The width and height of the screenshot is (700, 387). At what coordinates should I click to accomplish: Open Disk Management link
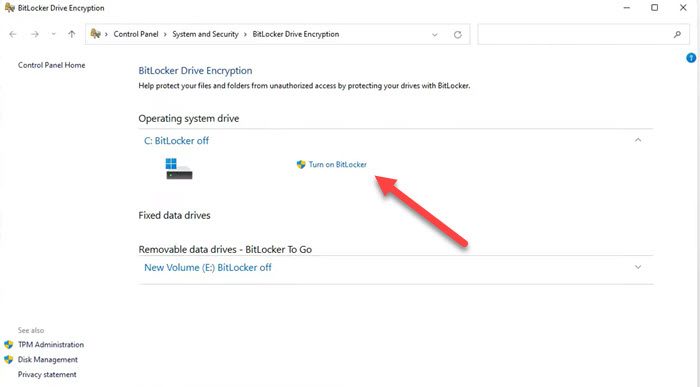point(48,359)
